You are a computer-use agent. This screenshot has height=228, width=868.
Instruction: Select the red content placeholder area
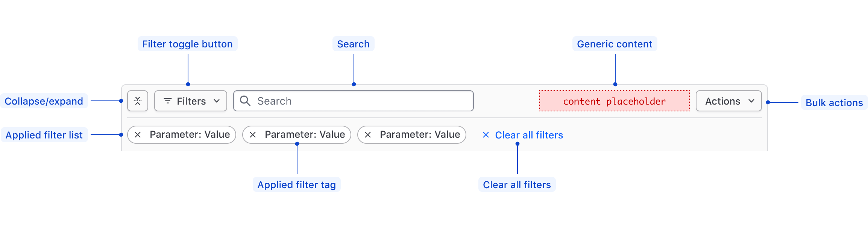614,101
